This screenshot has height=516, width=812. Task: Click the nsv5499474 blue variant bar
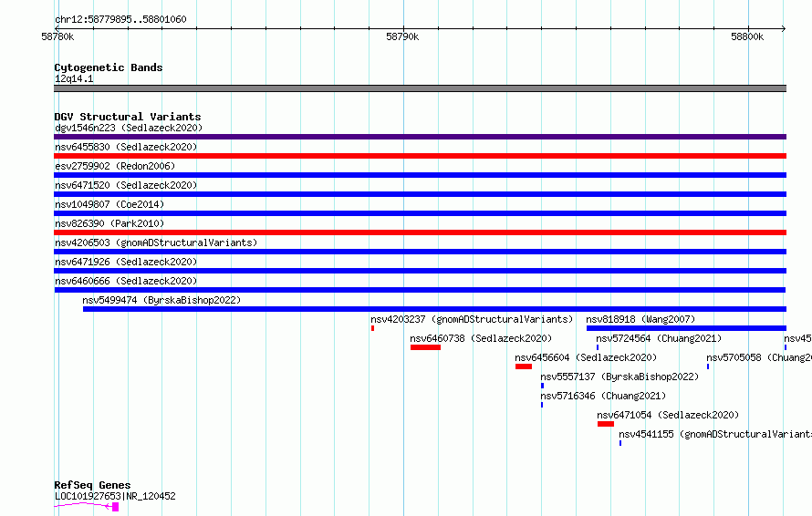coord(434,309)
